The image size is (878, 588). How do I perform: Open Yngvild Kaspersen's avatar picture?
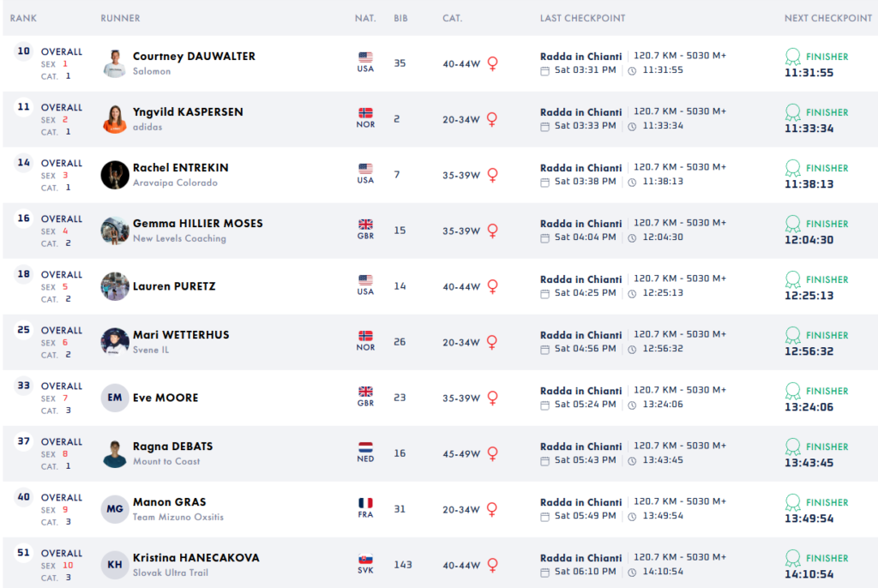(115, 119)
